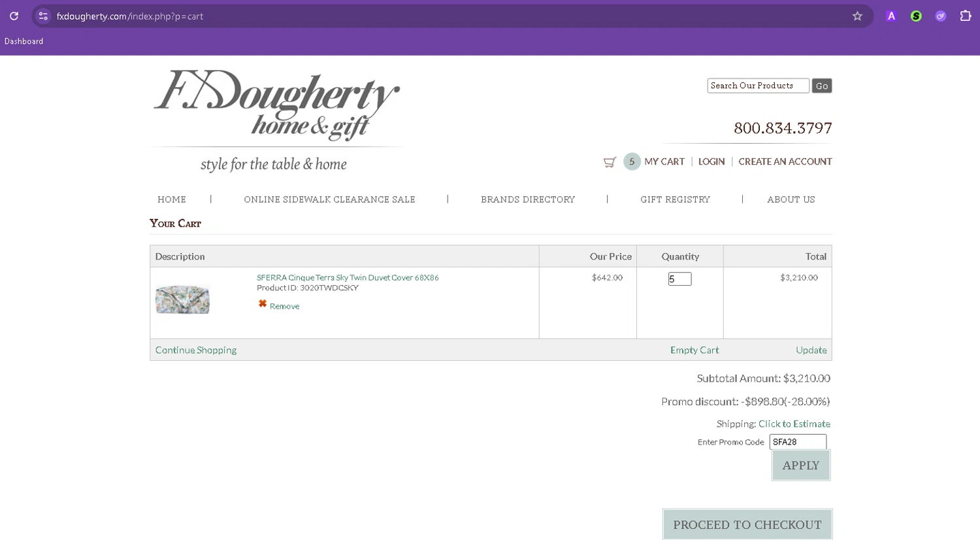
Task: Open Online Sidewalk Clearance Sale menu
Action: pos(330,199)
